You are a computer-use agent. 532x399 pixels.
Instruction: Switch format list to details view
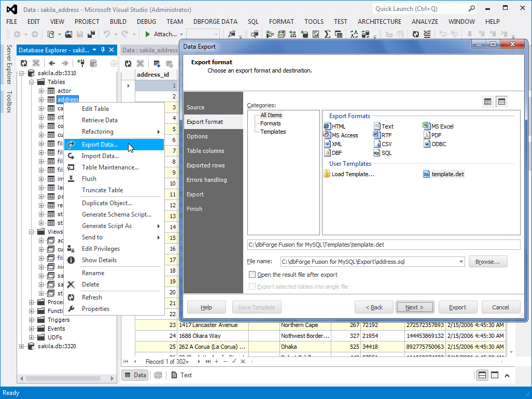501,102
